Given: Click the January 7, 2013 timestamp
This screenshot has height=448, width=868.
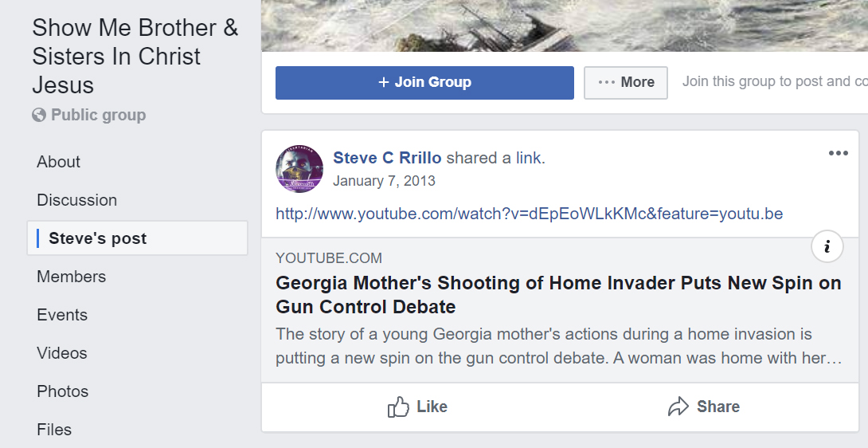Looking at the screenshot, I should (384, 181).
